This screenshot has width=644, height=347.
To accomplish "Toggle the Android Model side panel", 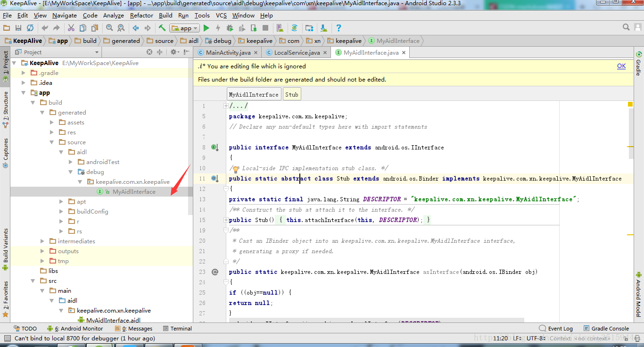I will [638, 295].
